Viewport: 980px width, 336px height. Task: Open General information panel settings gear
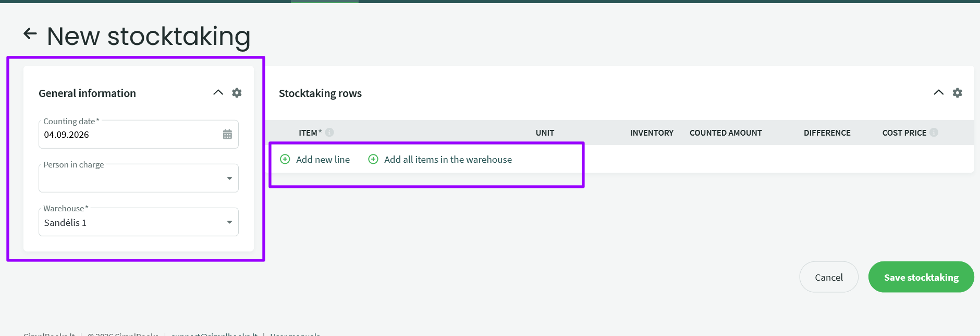tap(237, 93)
